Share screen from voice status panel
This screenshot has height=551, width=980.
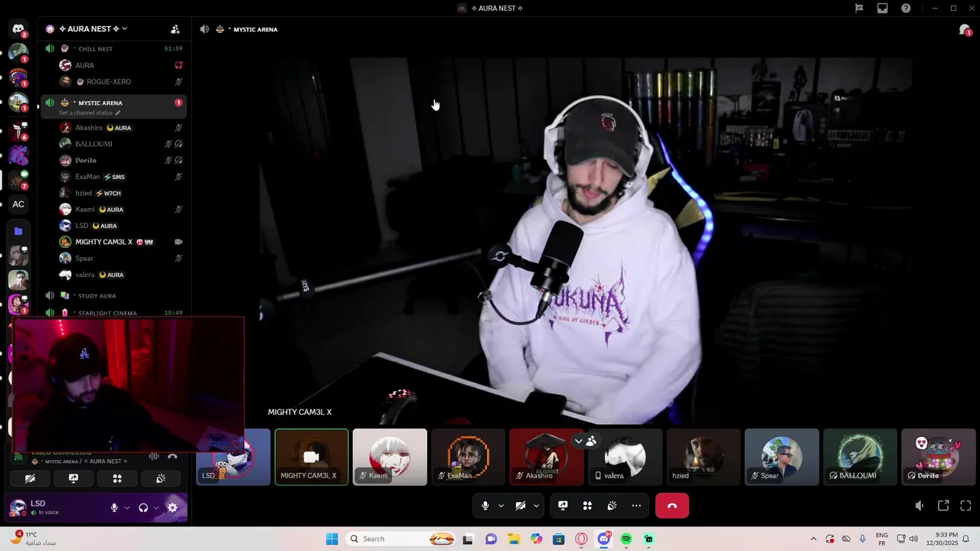tap(73, 478)
